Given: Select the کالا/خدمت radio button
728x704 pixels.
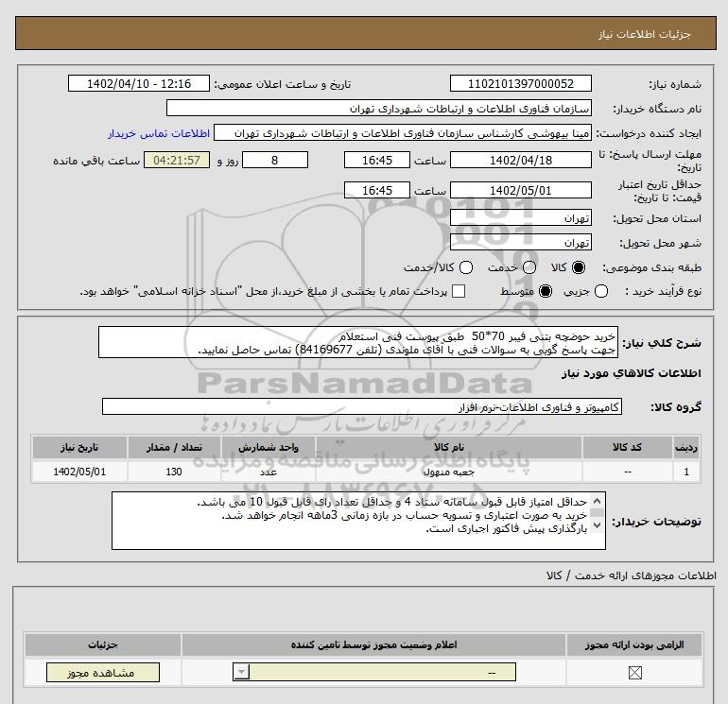Looking at the screenshot, I should click(466, 267).
